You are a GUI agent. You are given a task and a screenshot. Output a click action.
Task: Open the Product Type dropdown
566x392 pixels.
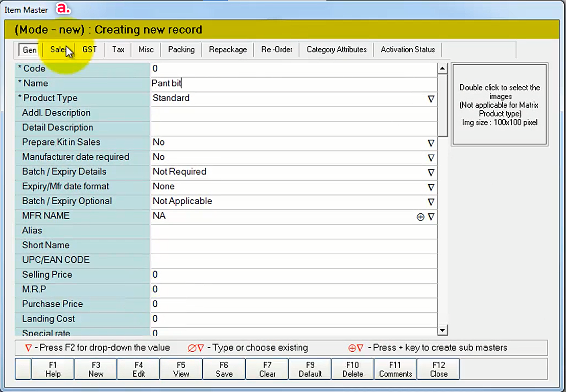(x=431, y=99)
